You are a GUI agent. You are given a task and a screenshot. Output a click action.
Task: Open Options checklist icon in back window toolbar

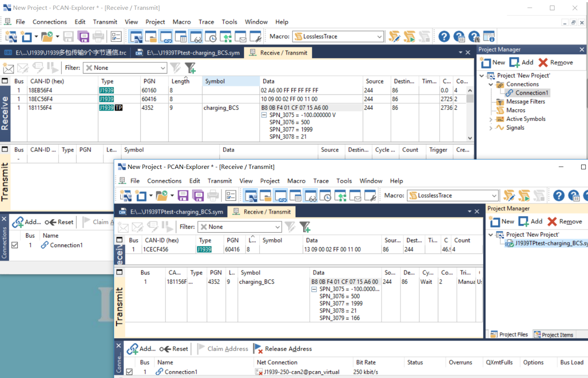116,36
